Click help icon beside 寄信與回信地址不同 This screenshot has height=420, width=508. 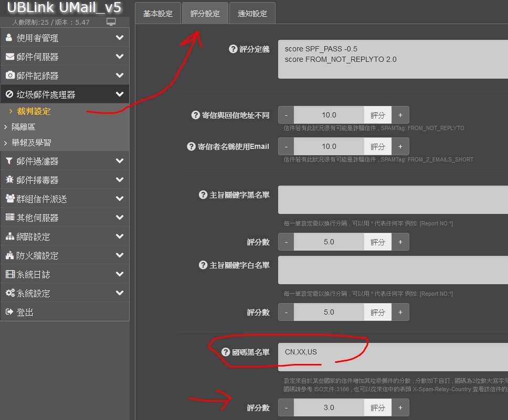(195, 115)
